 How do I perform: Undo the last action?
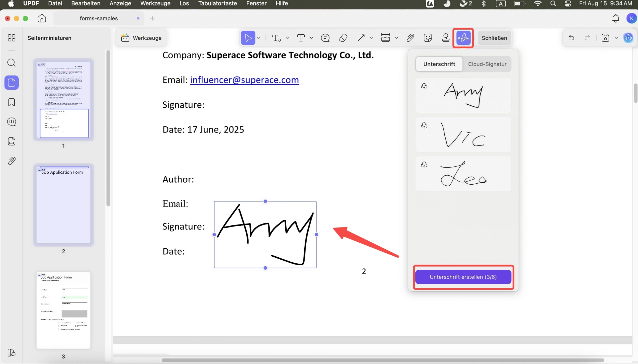coord(571,38)
